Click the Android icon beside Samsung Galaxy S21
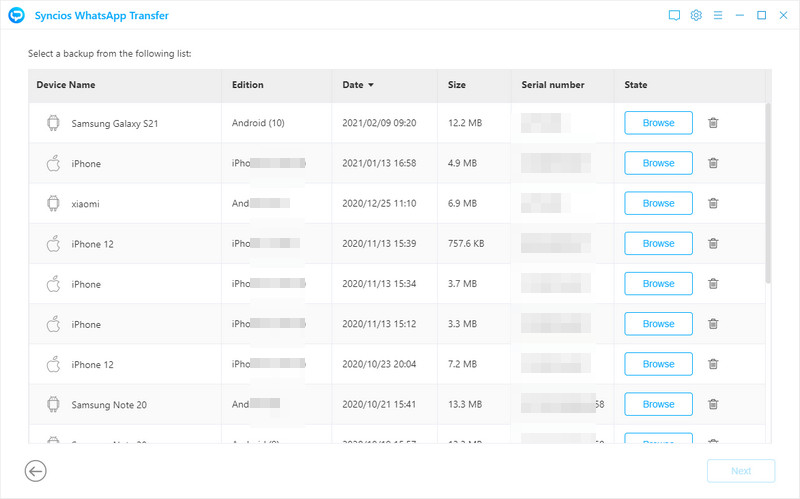800x499 pixels. point(53,123)
